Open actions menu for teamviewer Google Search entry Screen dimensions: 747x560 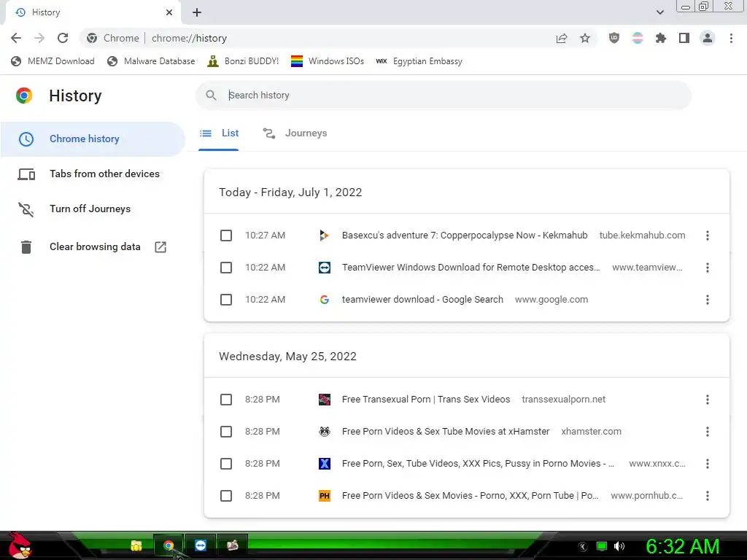708,300
